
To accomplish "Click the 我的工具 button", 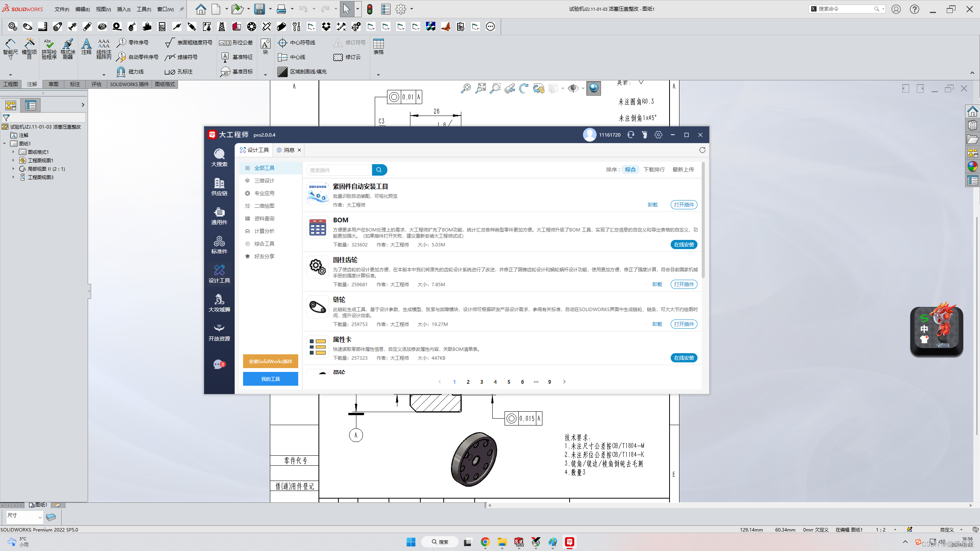I will tap(270, 379).
